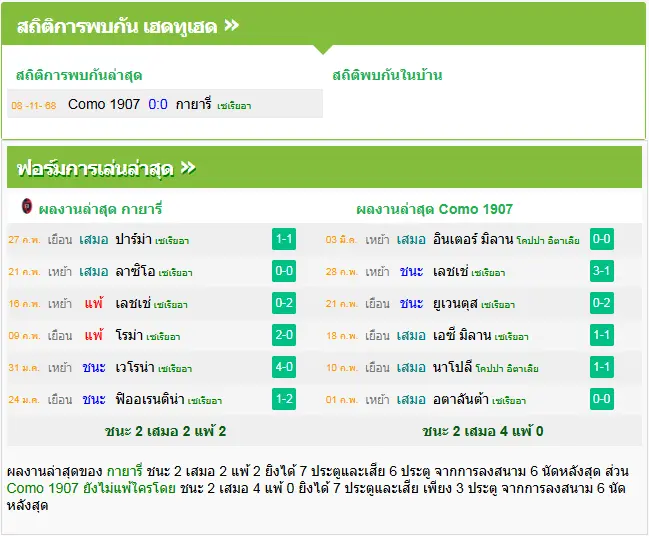Viewport: 649px width, 536px height.
Task: Click the 0:0 score of Como 1907 match
Action: point(158,104)
